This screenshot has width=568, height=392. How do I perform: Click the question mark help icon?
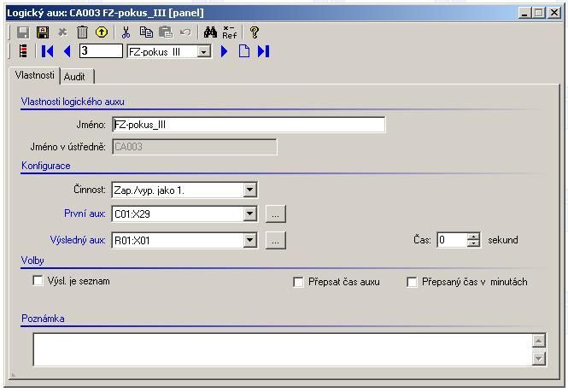[254, 32]
